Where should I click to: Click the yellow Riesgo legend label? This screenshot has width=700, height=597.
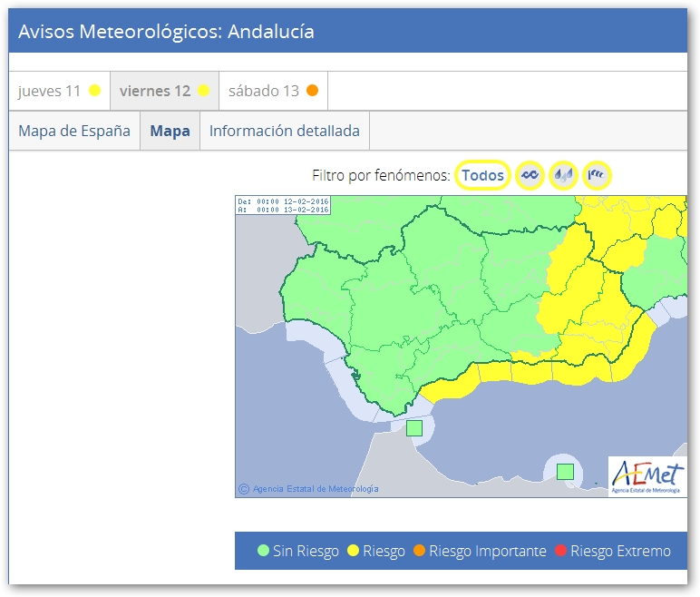[x=384, y=552]
